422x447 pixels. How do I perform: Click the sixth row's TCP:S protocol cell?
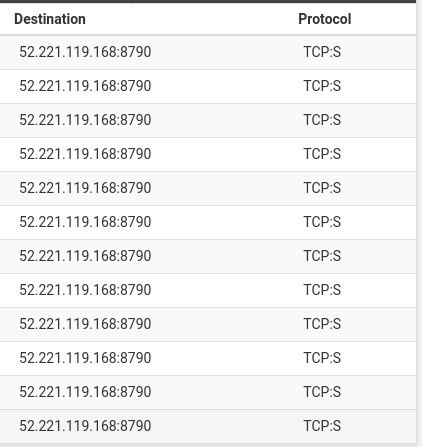[x=322, y=222]
